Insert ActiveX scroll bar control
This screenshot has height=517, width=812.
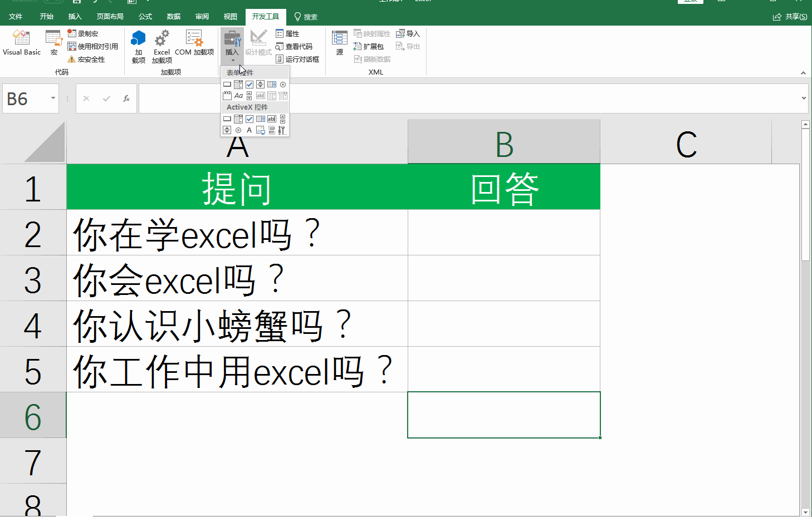283,119
